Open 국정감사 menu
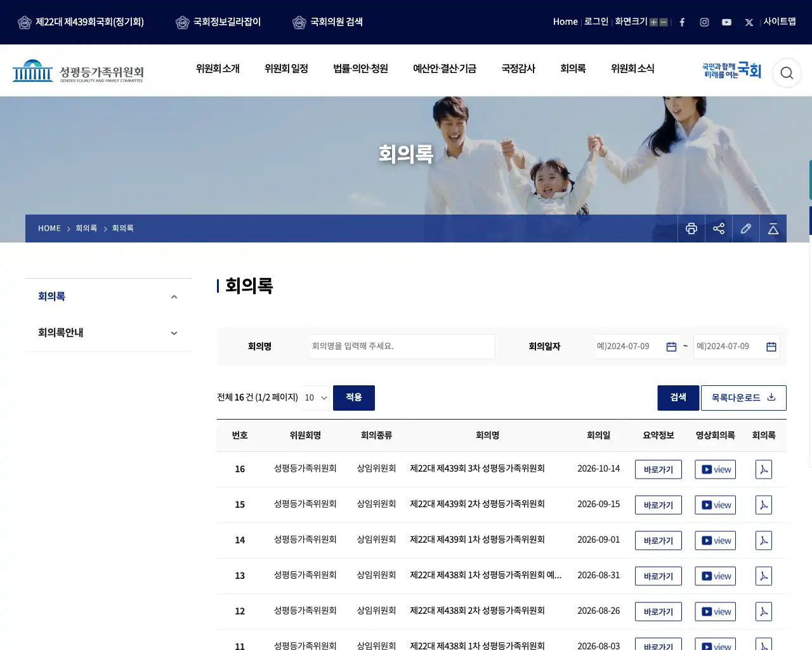Image resolution: width=812 pixels, height=650 pixels. coord(518,69)
